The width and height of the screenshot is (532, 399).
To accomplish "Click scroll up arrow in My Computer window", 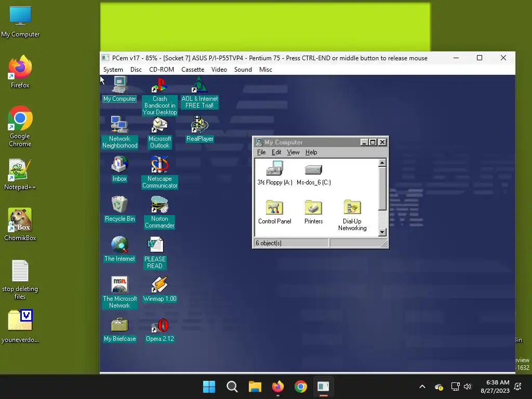I will (x=382, y=163).
